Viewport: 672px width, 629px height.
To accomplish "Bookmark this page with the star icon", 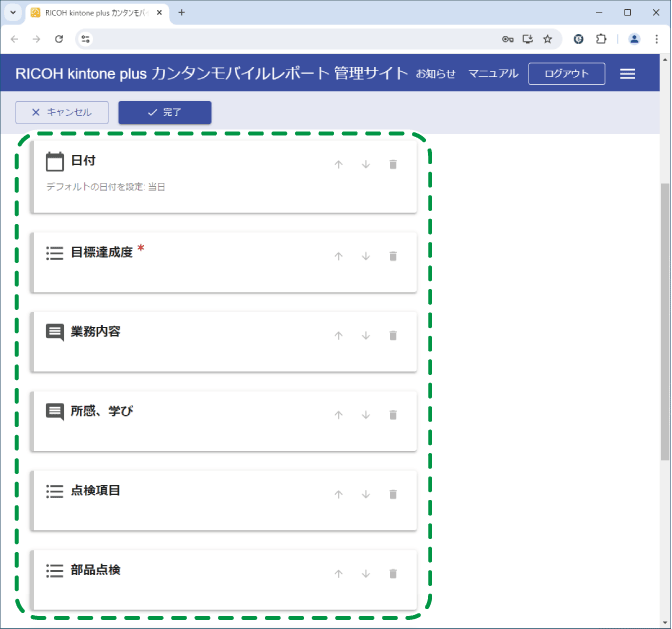I will [x=548, y=39].
